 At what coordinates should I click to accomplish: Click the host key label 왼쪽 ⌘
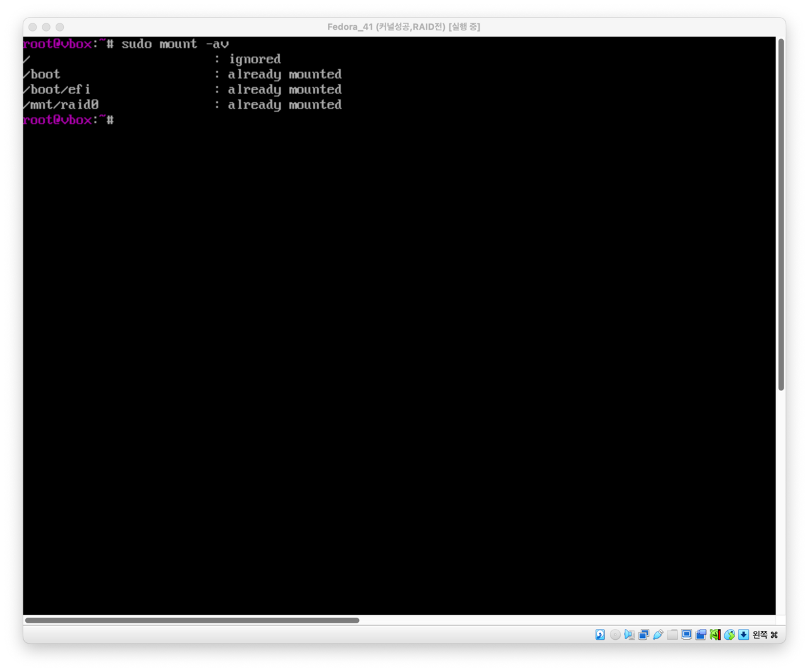click(x=765, y=635)
